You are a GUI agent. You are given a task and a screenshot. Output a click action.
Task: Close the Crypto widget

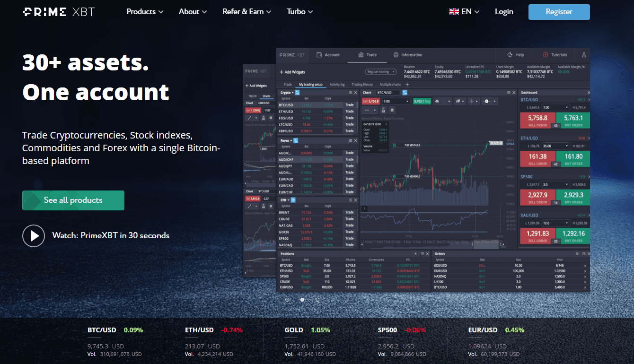355,93
